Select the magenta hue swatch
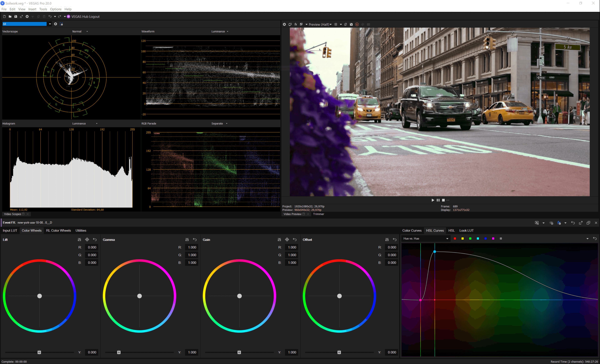The height and width of the screenshot is (364, 600). (x=493, y=239)
